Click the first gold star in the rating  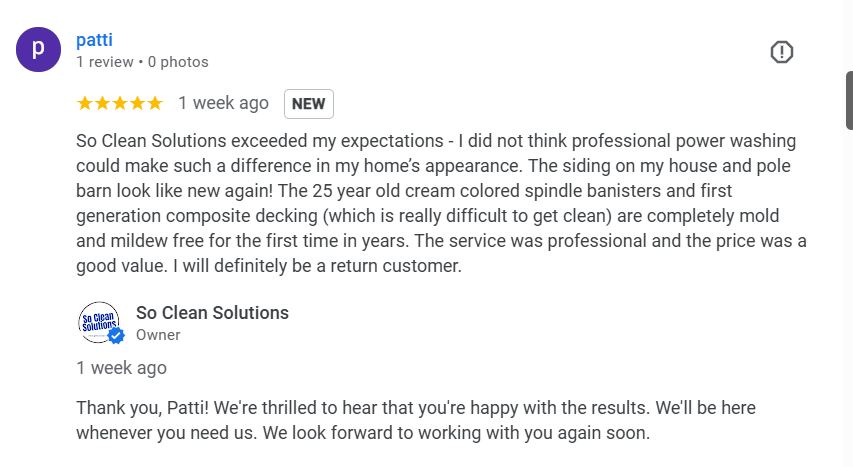tap(85, 103)
